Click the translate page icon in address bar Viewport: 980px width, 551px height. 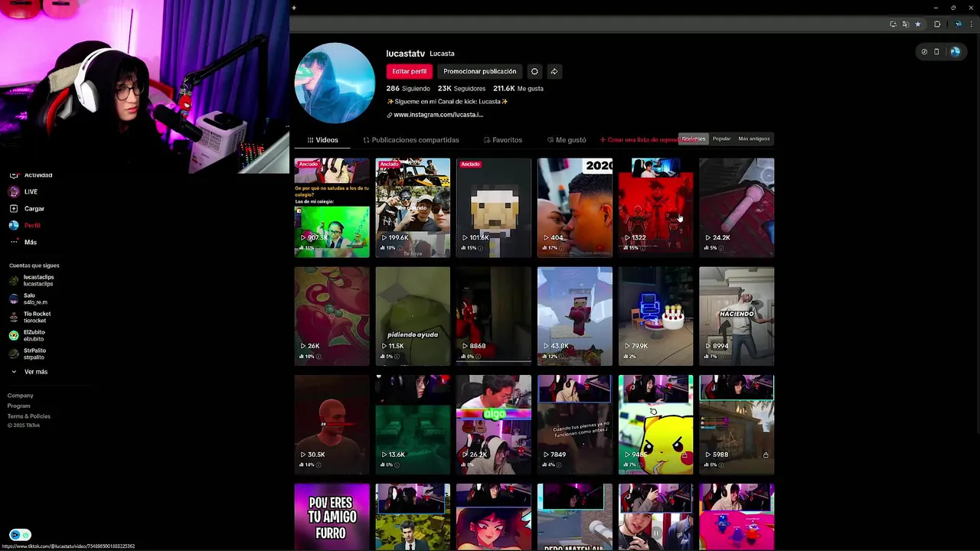[906, 24]
